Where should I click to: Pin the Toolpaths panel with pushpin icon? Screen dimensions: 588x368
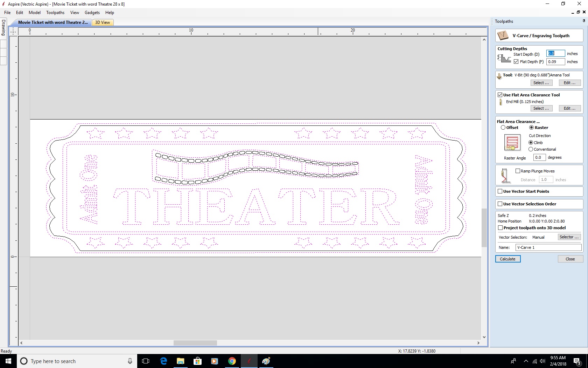(584, 21)
